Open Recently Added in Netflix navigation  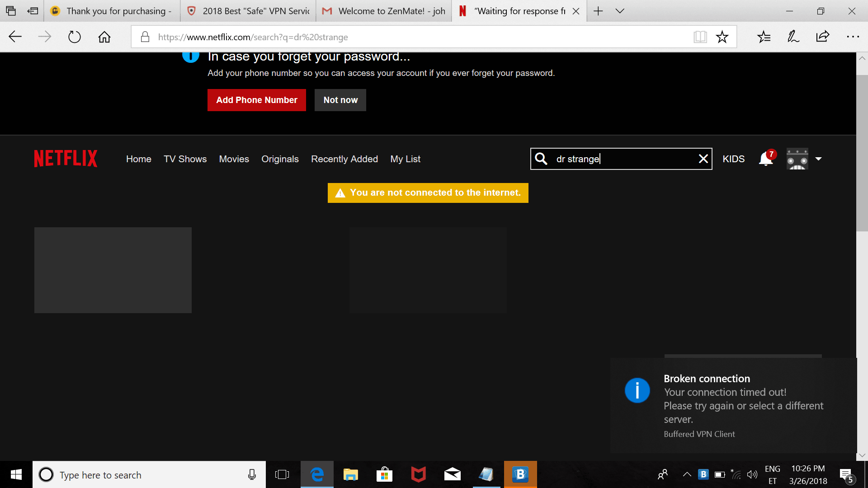point(344,159)
